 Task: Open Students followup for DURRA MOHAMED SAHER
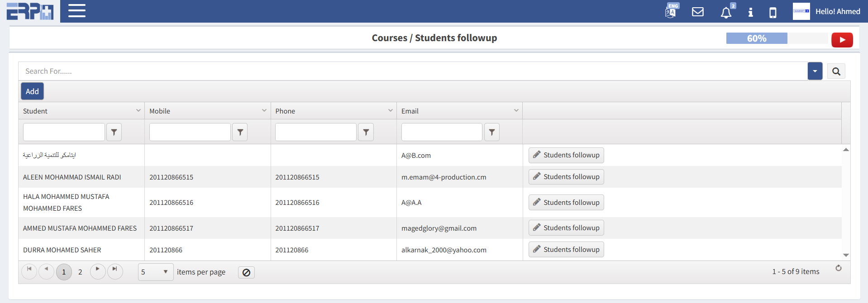(x=566, y=250)
